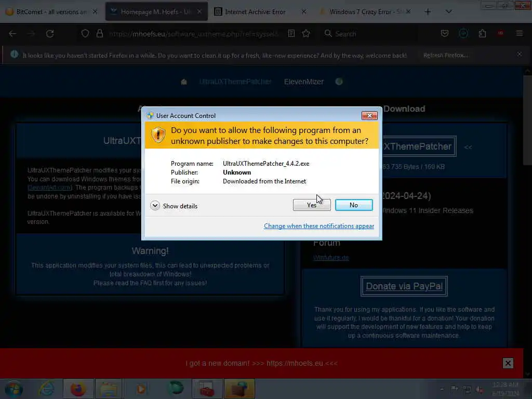
Task: Launch Internet Explorer from taskbar
Action: 46,389
